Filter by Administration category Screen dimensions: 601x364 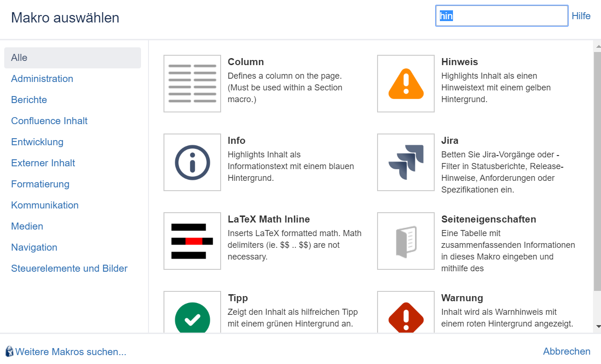pos(42,79)
